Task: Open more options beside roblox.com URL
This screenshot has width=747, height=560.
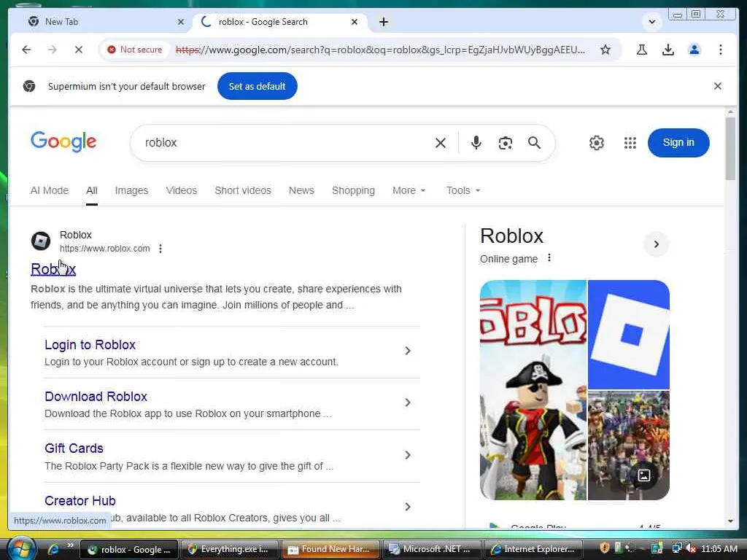Action: point(160,249)
